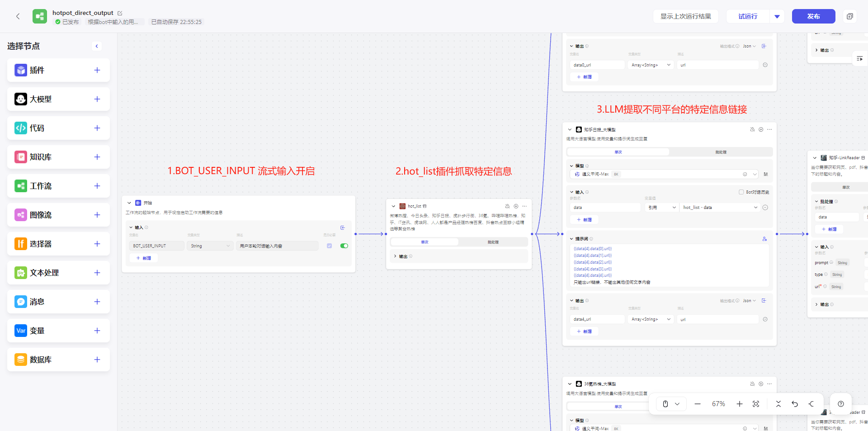The width and height of the screenshot is (868, 431).
Task: Collapse the 选择节点 sidebar panel
Action: pos(97,46)
